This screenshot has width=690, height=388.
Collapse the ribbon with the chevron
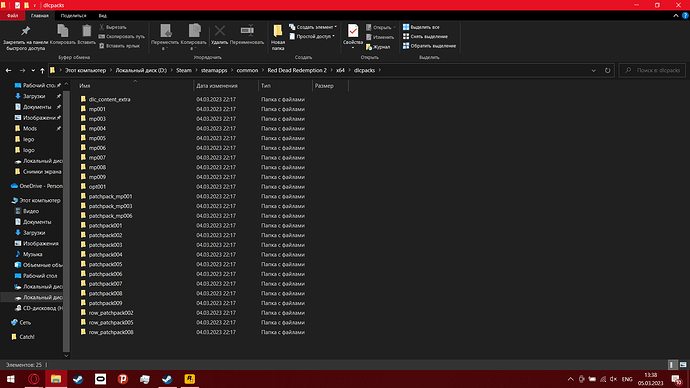(x=676, y=15)
